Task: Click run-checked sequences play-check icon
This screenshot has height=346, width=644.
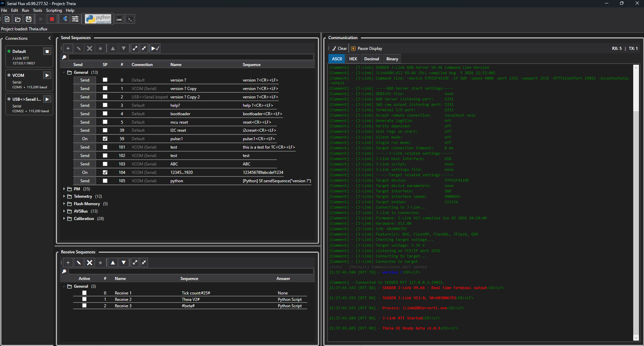Action: [x=155, y=49]
